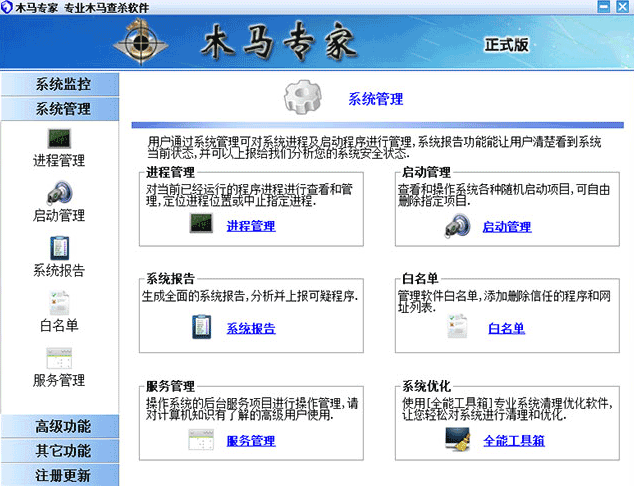Click the 进程管理 label in the sidebar
The width and height of the screenshot is (634, 486).
[x=59, y=161]
